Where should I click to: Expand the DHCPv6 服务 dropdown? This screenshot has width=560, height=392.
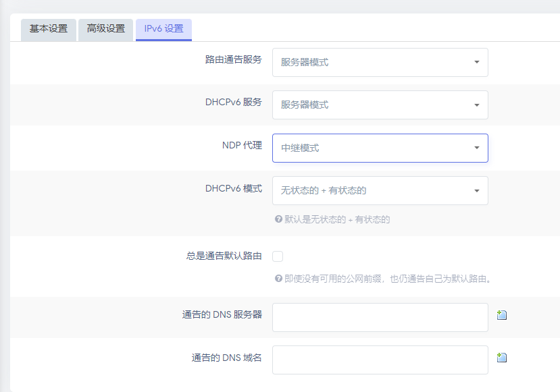click(x=380, y=105)
